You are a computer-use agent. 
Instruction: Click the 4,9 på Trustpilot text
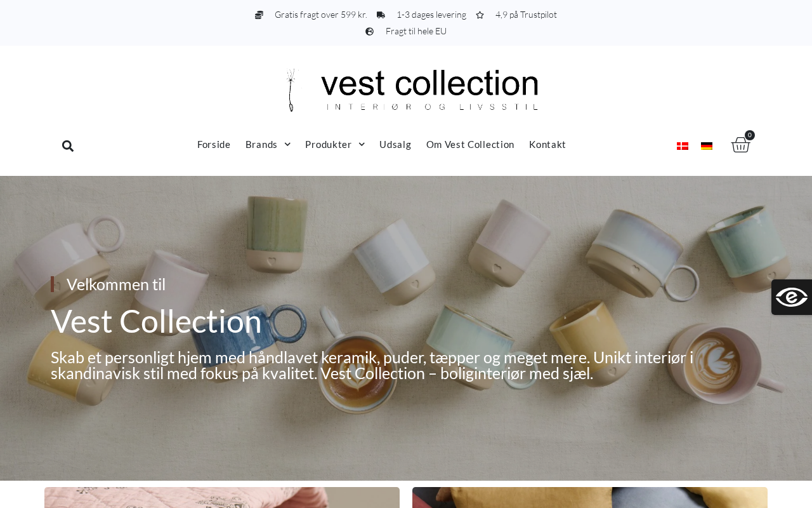point(526,15)
